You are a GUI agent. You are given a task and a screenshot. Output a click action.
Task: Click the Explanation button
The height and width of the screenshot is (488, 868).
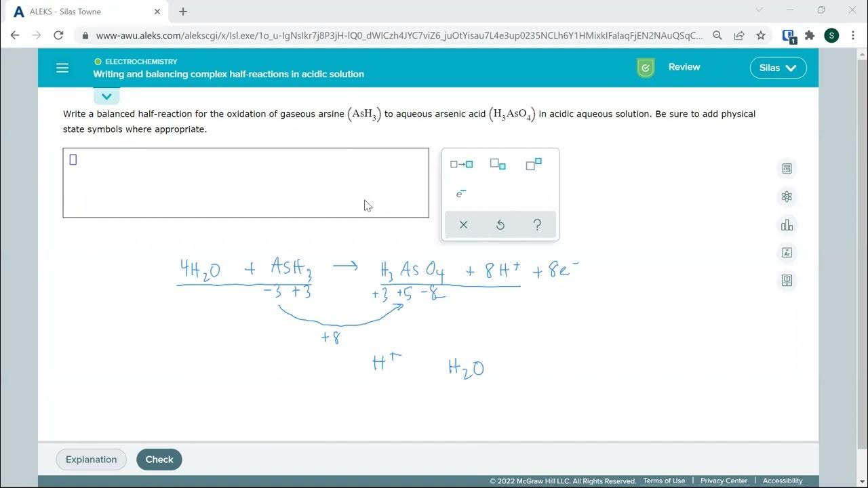coord(91,460)
